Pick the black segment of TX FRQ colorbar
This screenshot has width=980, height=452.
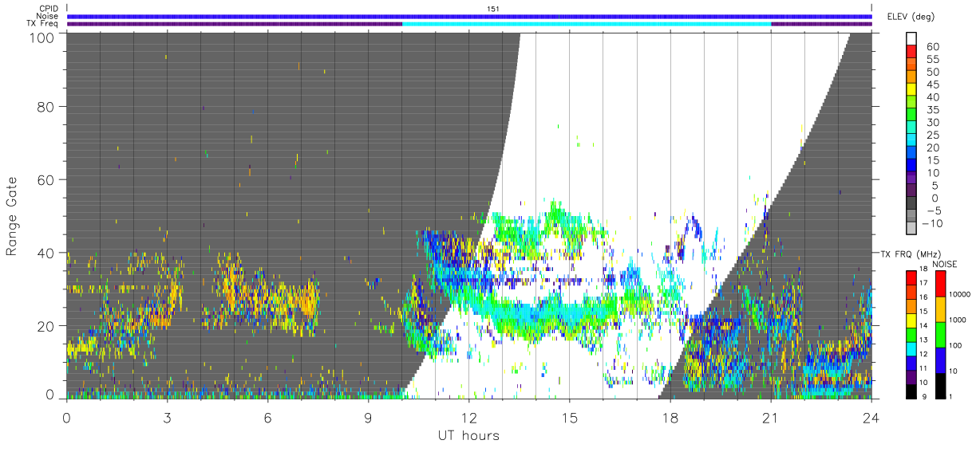click(911, 391)
